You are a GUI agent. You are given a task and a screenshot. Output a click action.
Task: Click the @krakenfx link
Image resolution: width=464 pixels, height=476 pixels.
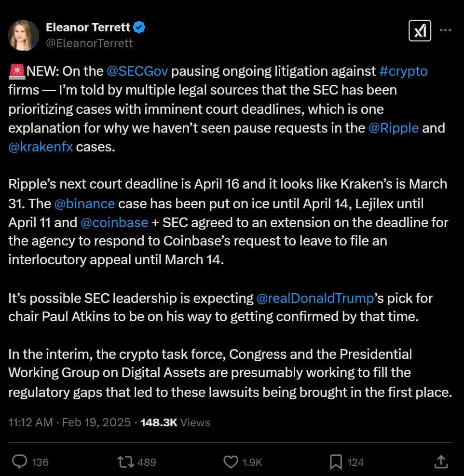coord(41,147)
